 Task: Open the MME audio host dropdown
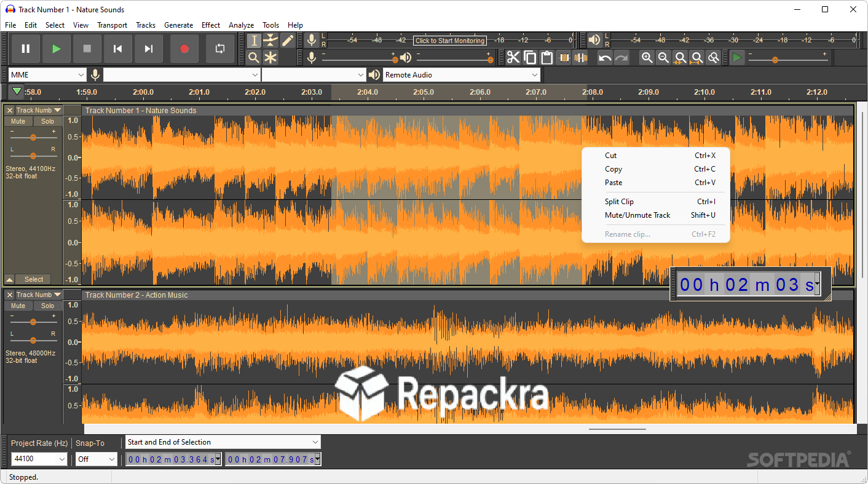[47, 75]
